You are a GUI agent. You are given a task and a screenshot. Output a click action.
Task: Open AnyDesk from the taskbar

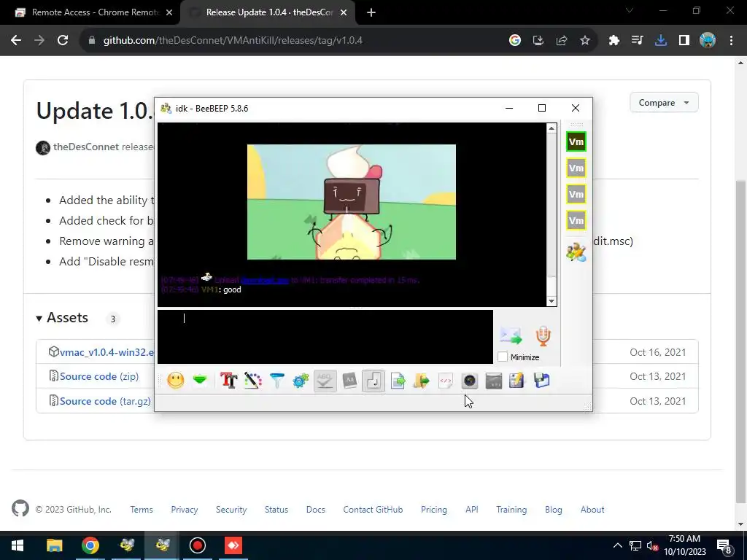click(x=233, y=545)
